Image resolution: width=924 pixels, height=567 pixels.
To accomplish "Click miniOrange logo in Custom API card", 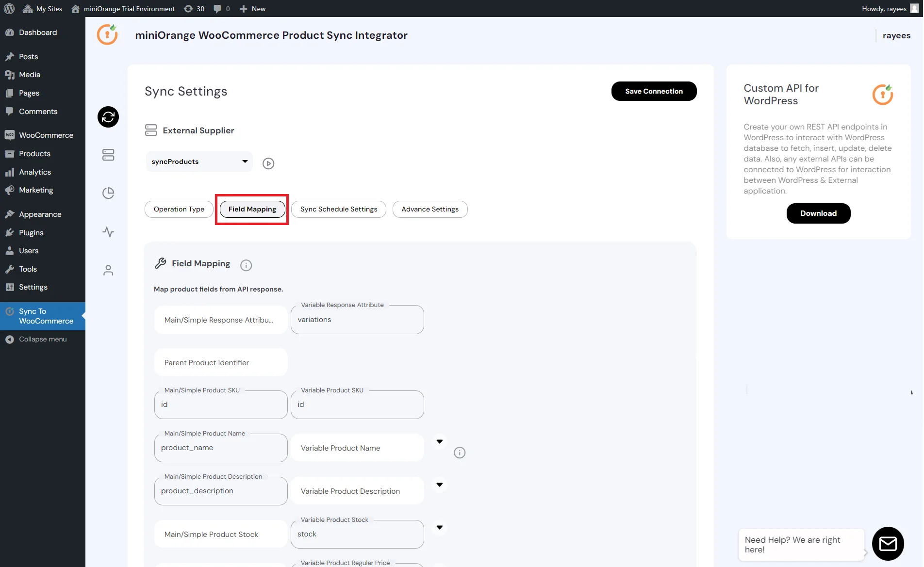I will click(x=883, y=94).
